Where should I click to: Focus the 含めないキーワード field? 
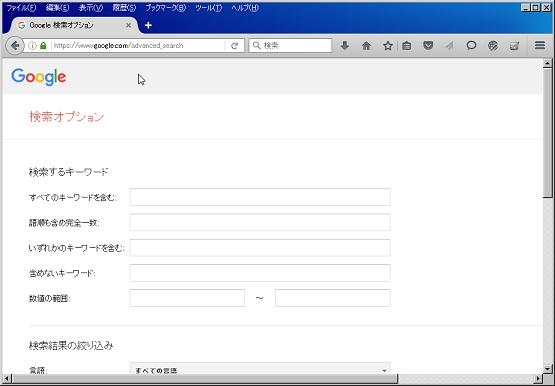click(x=260, y=273)
